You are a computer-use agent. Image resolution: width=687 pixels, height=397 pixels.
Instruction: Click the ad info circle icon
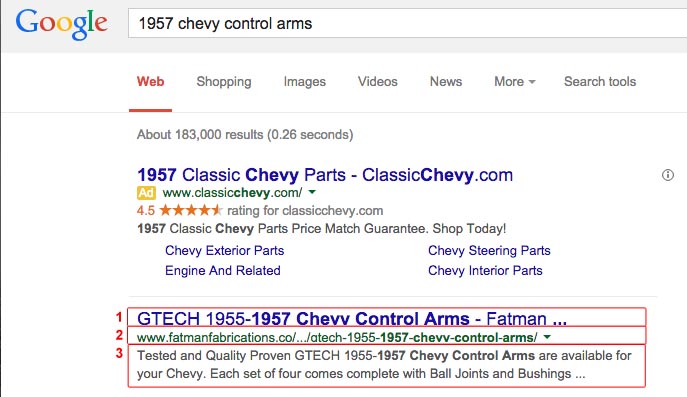point(668,175)
